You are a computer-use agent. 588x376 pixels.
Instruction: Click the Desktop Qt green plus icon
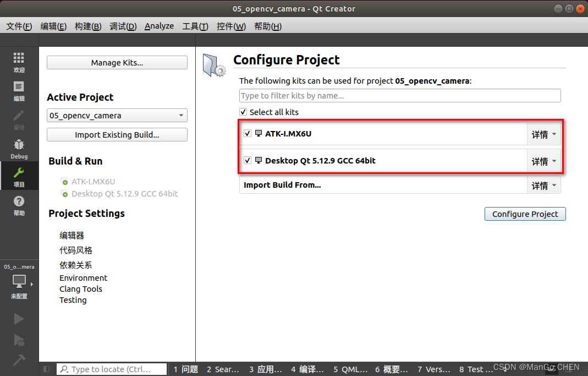(x=64, y=194)
